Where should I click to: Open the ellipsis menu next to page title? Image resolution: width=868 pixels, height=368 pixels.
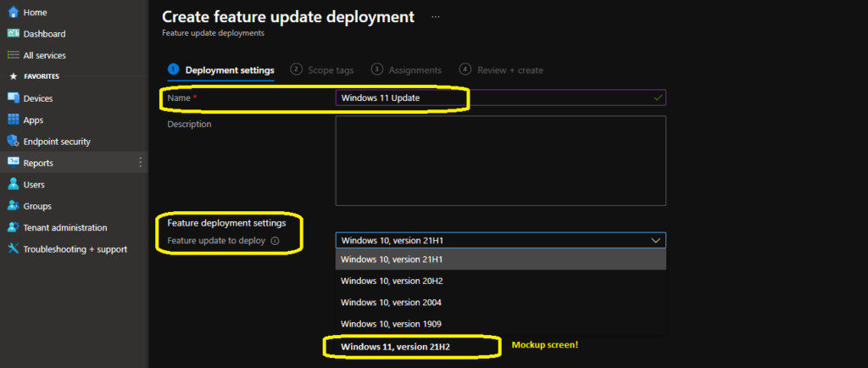pos(436,17)
